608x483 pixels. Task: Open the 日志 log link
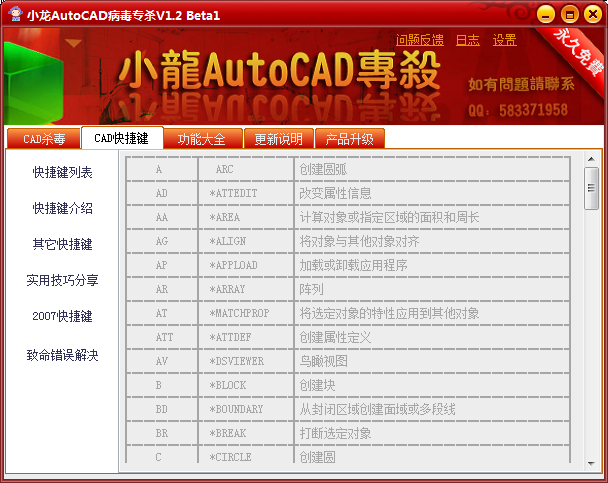coord(467,40)
